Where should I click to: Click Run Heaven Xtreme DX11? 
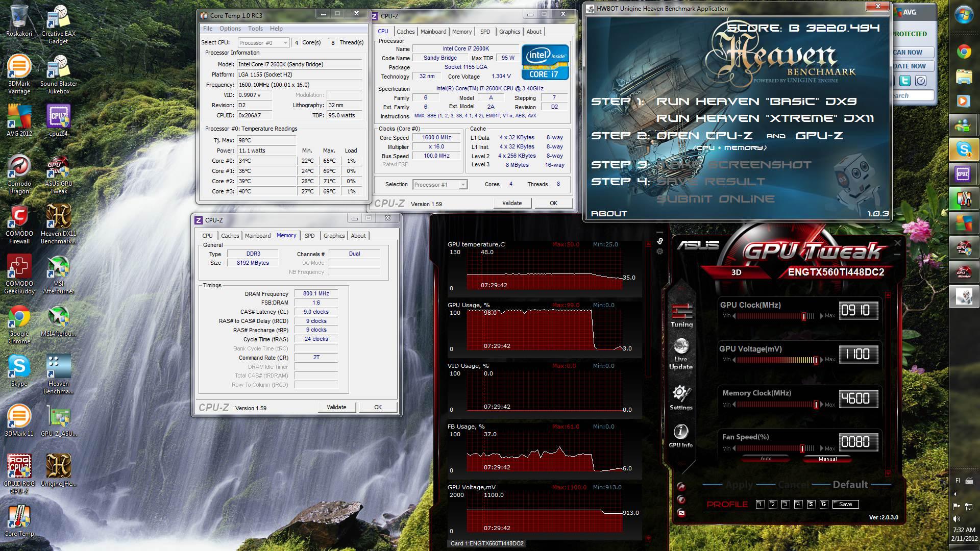765,118
